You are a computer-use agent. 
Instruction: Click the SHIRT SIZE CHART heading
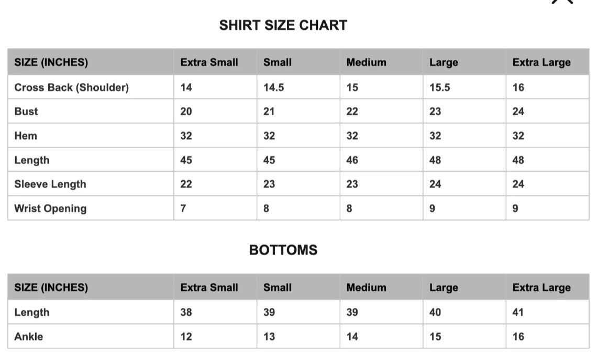pyautogui.click(x=283, y=25)
